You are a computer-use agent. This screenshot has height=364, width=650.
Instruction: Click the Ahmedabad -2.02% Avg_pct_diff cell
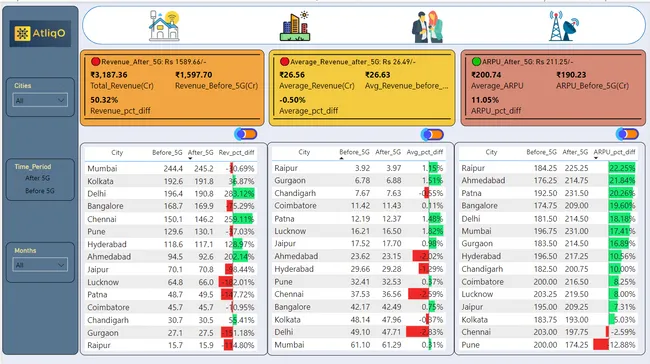click(428, 256)
